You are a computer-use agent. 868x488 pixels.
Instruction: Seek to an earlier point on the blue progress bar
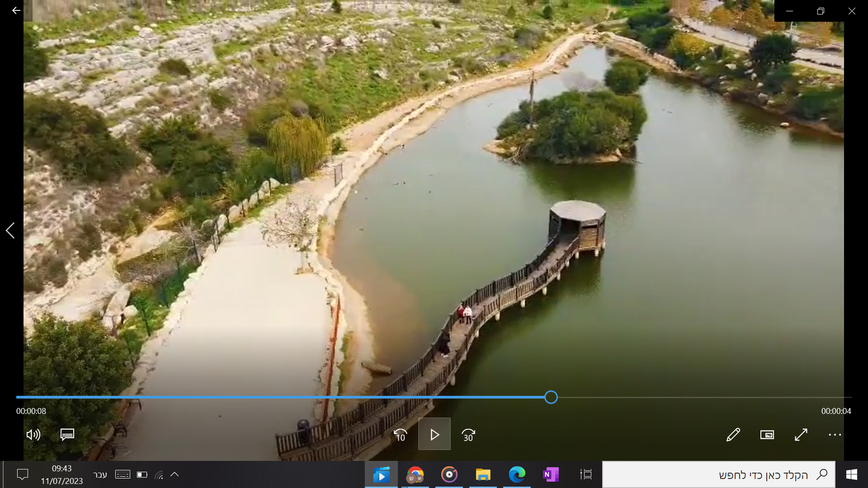(x=280, y=397)
